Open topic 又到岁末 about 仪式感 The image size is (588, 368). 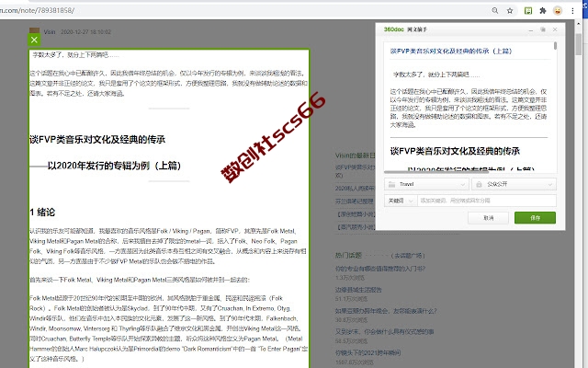[384, 332]
